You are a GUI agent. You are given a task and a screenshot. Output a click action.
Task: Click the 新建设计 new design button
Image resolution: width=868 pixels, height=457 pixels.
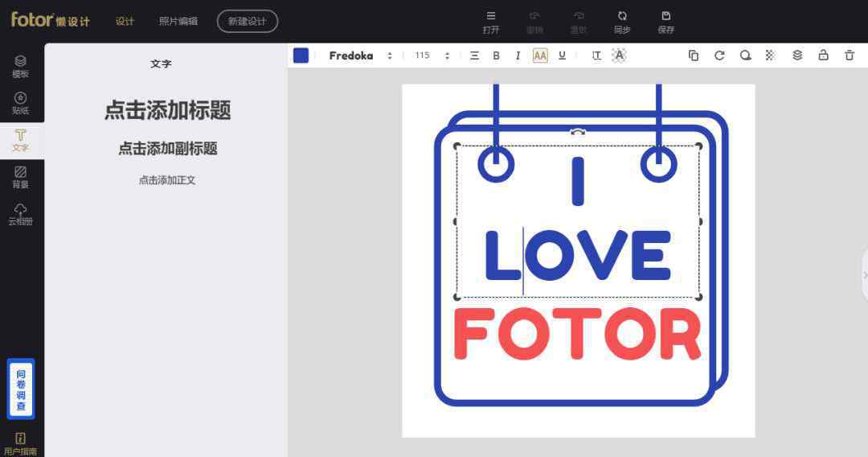(247, 21)
